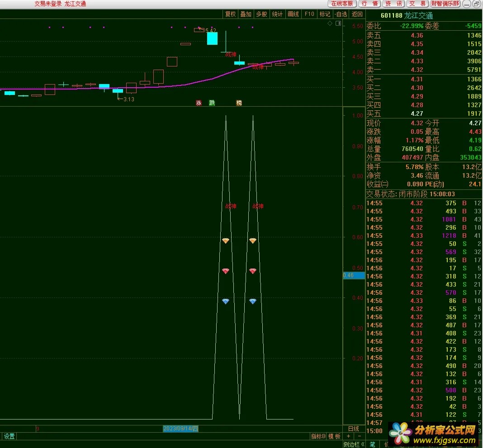The height and width of the screenshot is (448, 483).
Task: Click the 0.46 axis value marker
Action: point(354,275)
